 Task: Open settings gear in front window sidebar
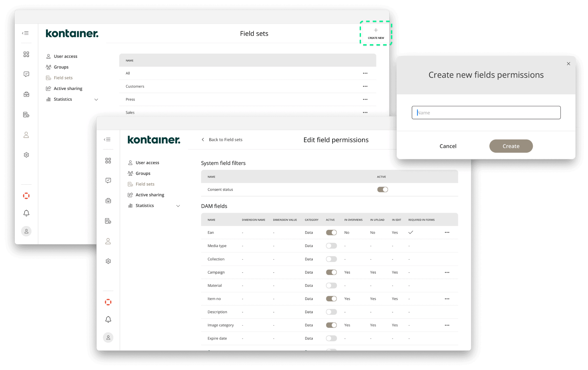click(108, 261)
